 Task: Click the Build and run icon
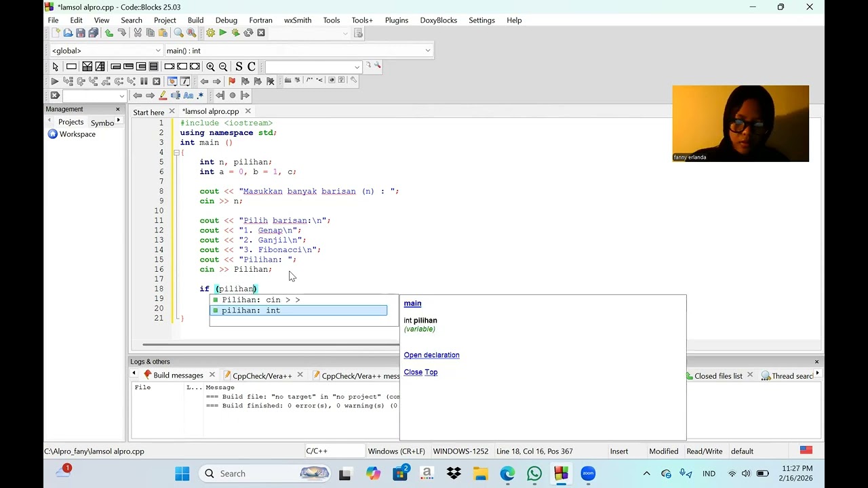coord(235,33)
